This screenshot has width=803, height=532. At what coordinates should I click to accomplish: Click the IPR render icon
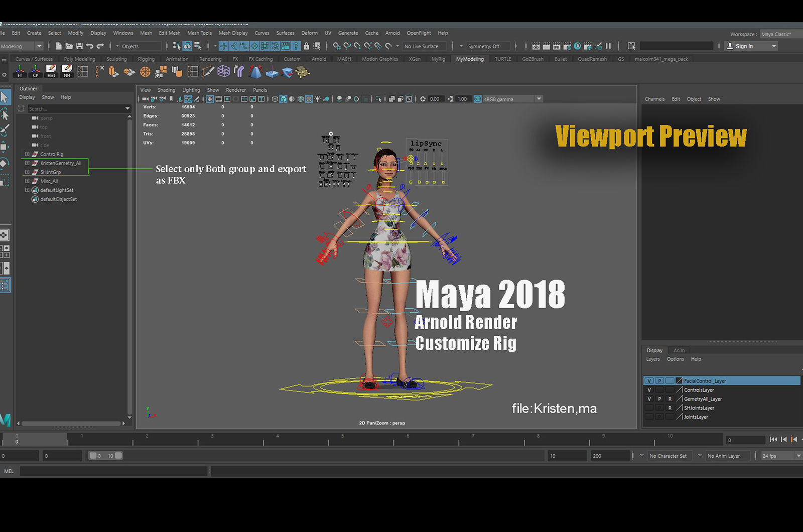[x=557, y=46]
